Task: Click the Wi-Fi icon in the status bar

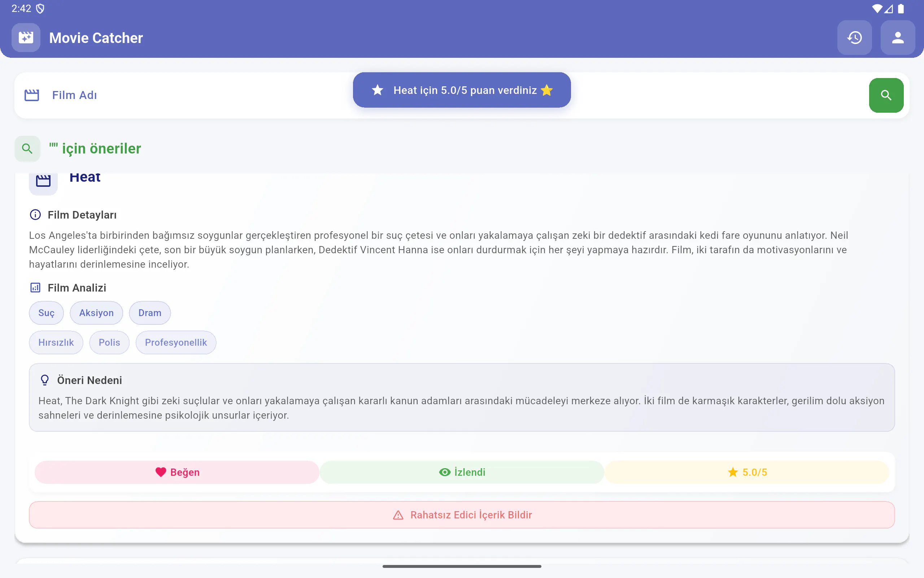Action: click(x=877, y=8)
